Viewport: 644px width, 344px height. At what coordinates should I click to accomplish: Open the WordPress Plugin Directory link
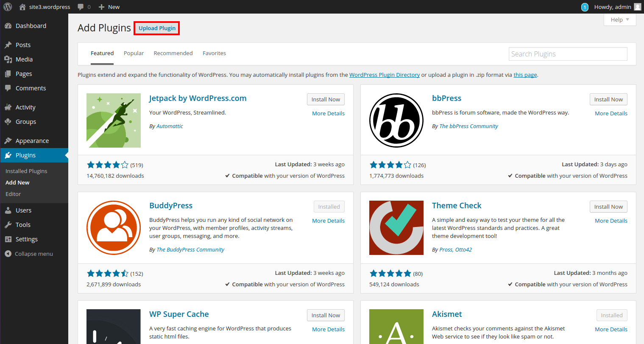[385, 75]
